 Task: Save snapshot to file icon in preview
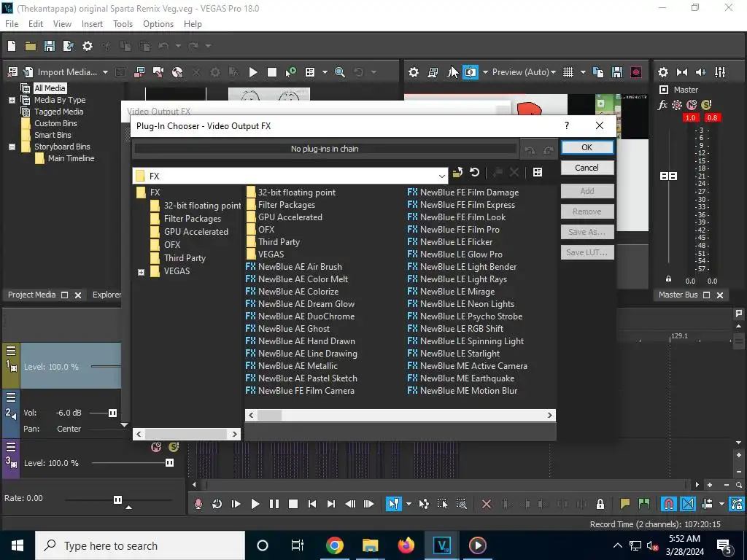(617, 72)
